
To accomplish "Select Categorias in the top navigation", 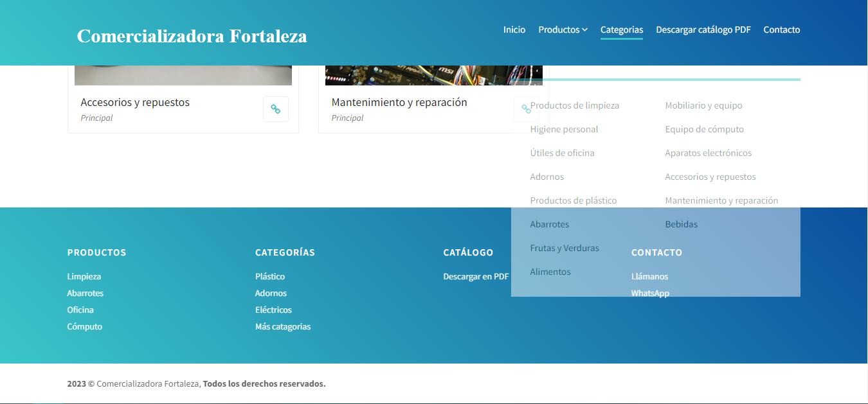I will (621, 30).
